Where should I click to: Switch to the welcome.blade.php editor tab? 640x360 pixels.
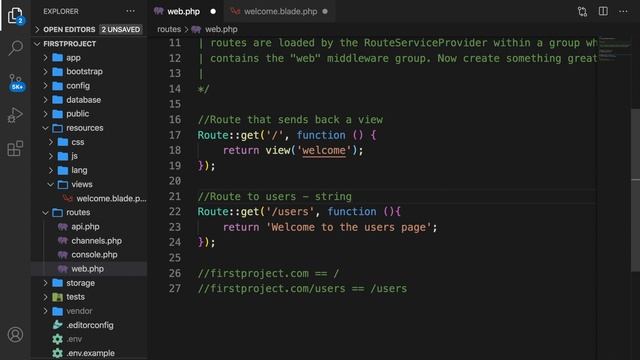coord(280,11)
